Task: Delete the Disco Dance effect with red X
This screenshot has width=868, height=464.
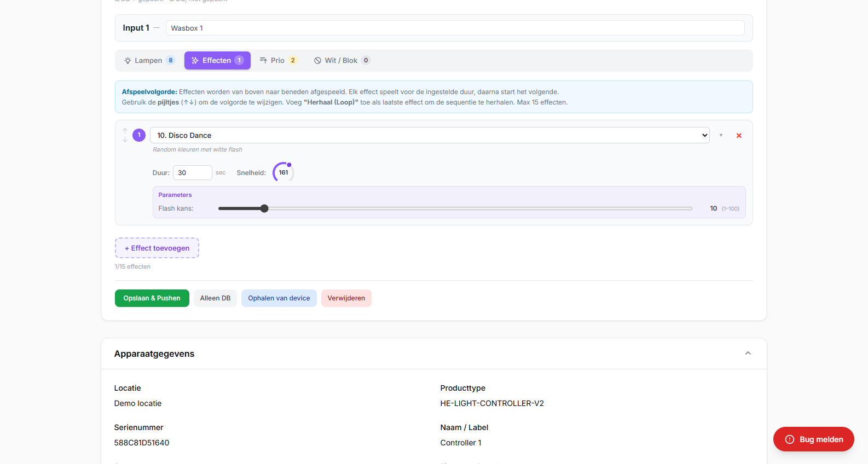Action: (x=739, y=136)
